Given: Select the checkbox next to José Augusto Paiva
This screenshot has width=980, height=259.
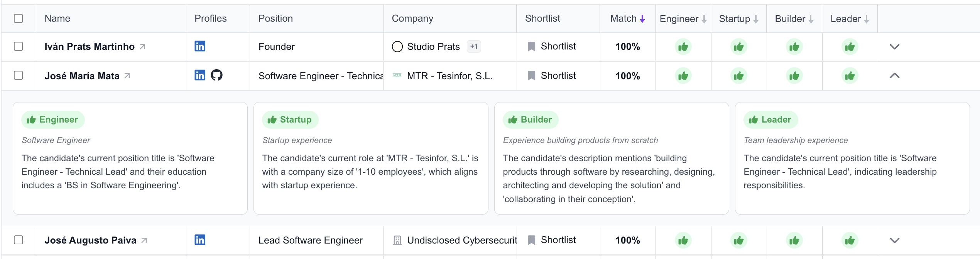Looking at the screenshot, I should coord(18,240).
